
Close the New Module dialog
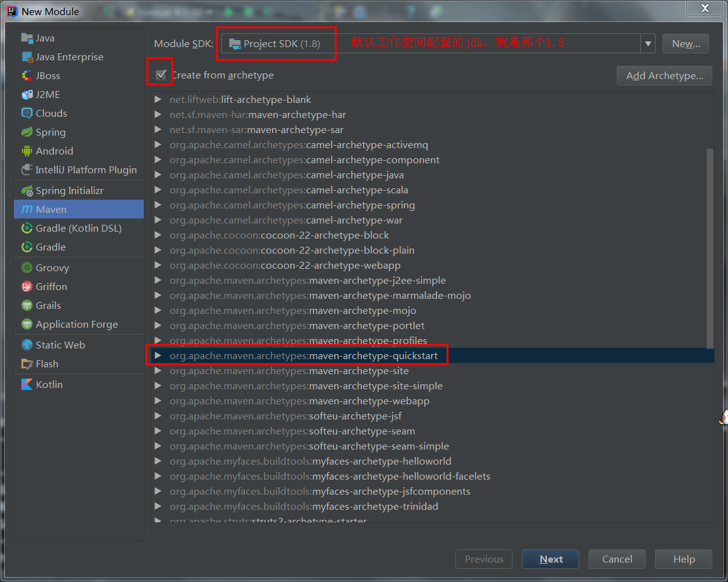(x=704, y=8)
